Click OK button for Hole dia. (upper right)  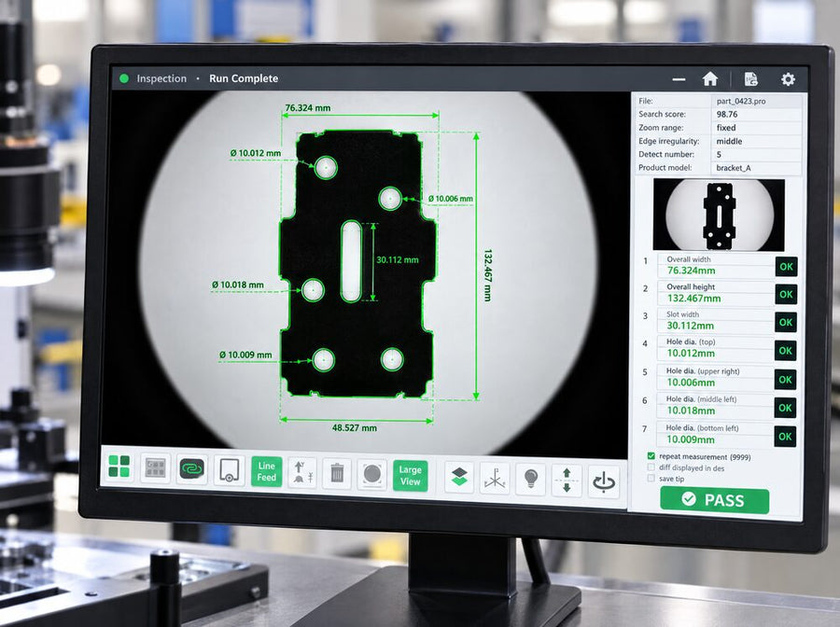[x=785, y=380]
